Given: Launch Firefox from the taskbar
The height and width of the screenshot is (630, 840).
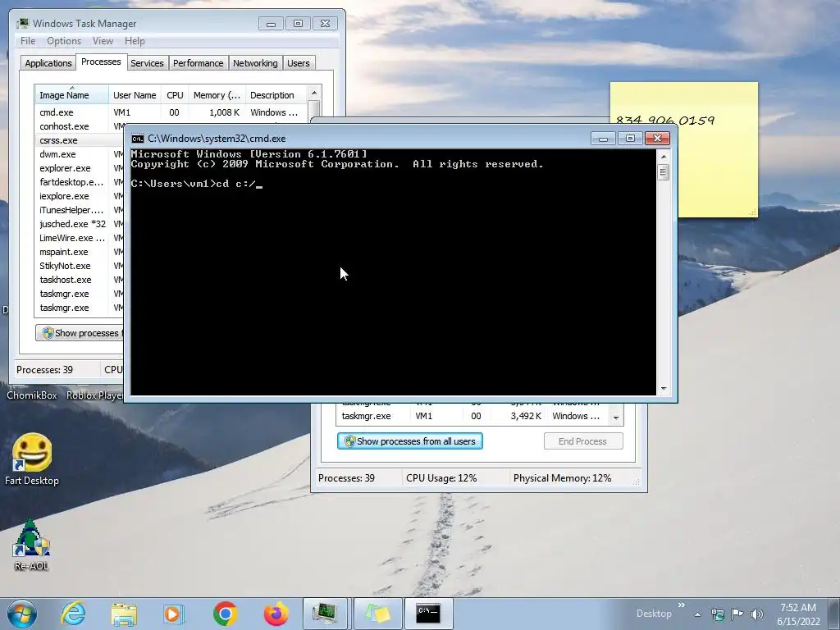Looking at the screenshot, I should [x=276, y=614].
